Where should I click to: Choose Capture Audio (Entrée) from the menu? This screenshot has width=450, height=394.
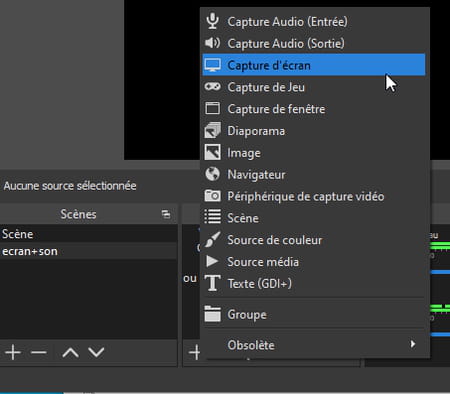click(x=314, y=21)
